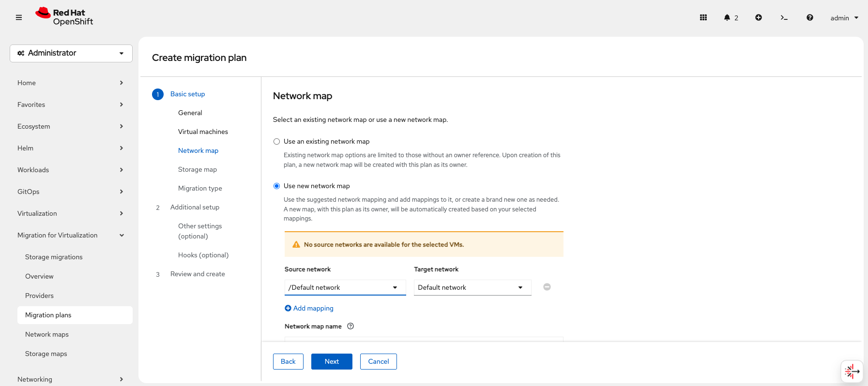
Task: Go to Storage map wizard step
Action: tap(197, 169)
